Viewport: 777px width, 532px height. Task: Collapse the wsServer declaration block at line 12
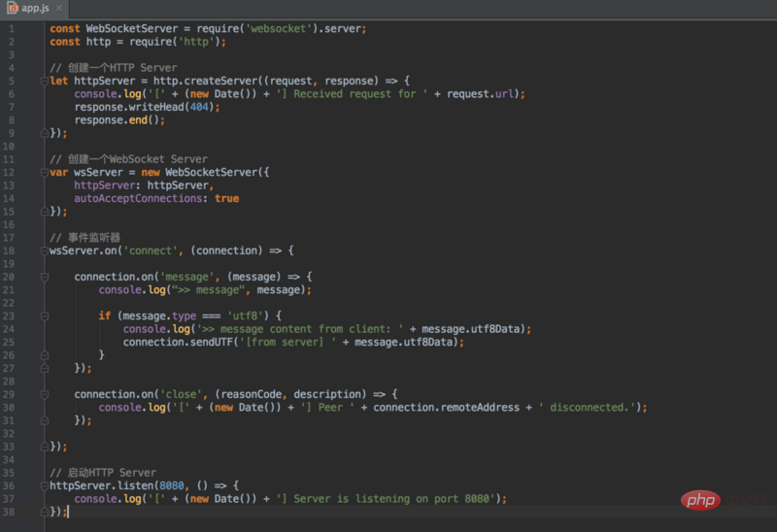[44, 173]
